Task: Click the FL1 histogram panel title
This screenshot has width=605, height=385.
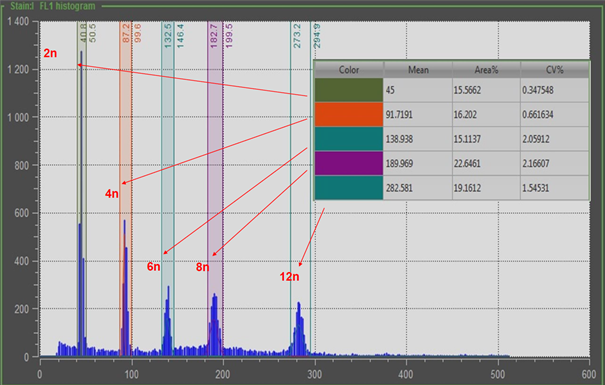Action: [x=67, y=6]
